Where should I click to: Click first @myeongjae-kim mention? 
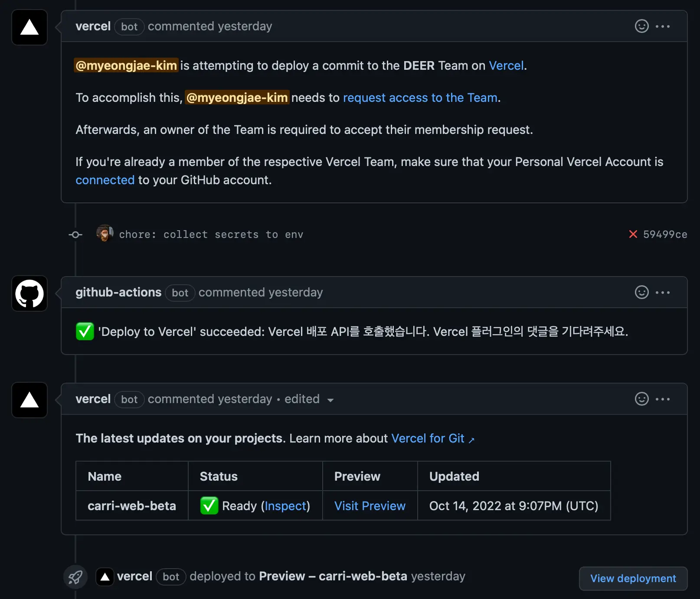[126, 65]
